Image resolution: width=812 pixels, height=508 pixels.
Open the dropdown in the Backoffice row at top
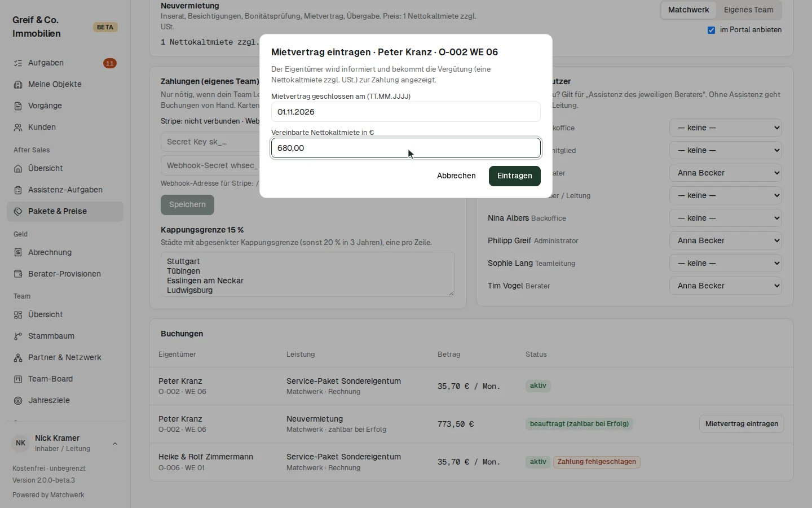[x=726, y=128]
